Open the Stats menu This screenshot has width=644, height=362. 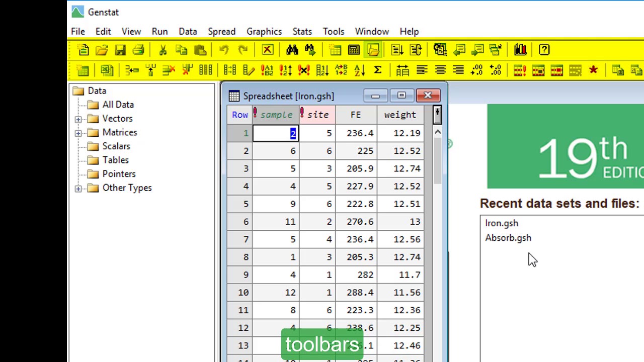[302, 31]
